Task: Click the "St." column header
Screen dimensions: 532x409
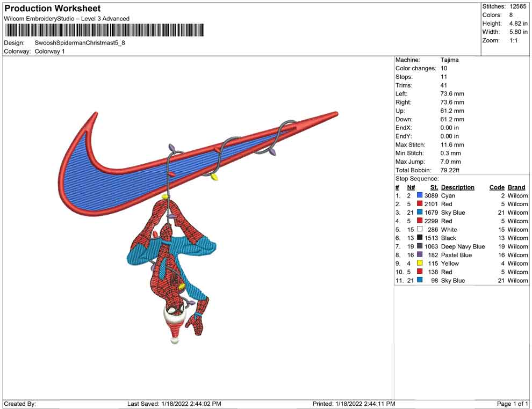Action: pos(434,187)
